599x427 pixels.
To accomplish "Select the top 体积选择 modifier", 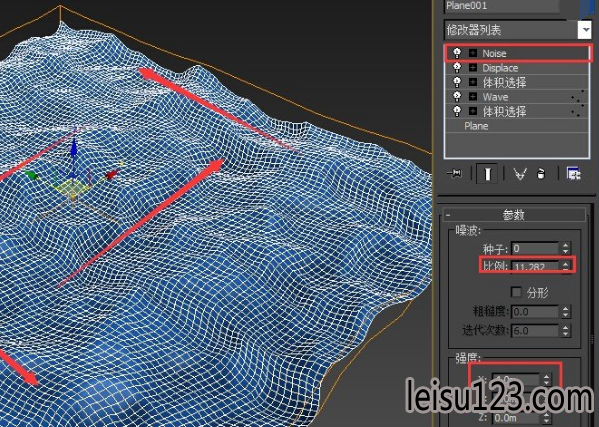I will click(x=517, y=82).
